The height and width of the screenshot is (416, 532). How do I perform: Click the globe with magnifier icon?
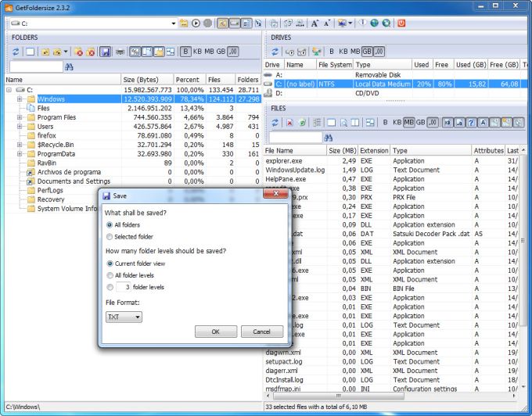(x=386, y=23)
